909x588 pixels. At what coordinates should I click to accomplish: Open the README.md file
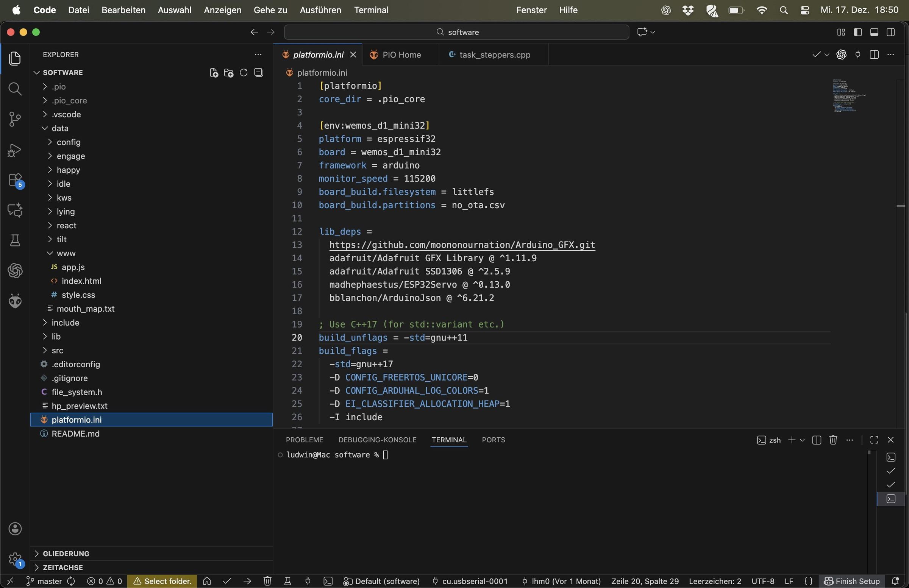tap(151, 434)
